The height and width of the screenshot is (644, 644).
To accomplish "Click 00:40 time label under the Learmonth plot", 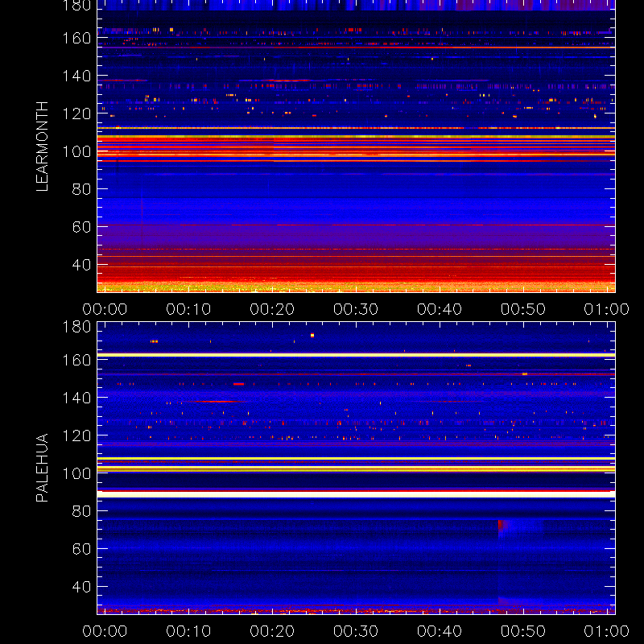I will click(440, 309).
